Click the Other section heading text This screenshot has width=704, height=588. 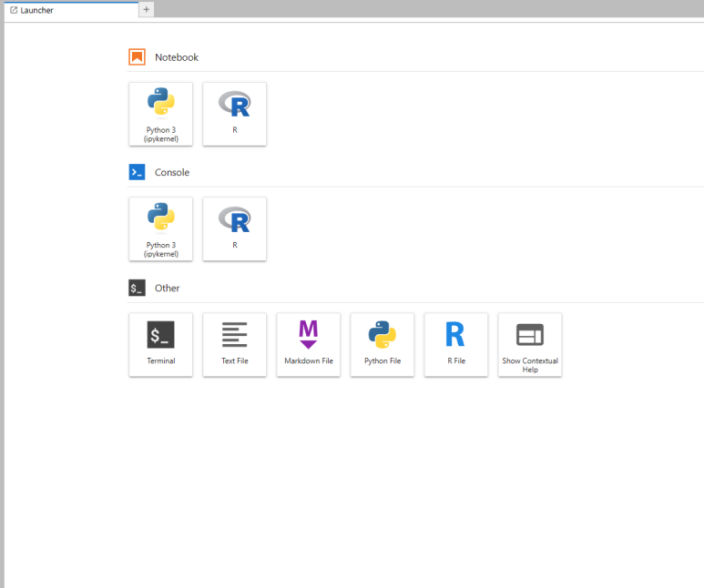[x=167, y=289]
